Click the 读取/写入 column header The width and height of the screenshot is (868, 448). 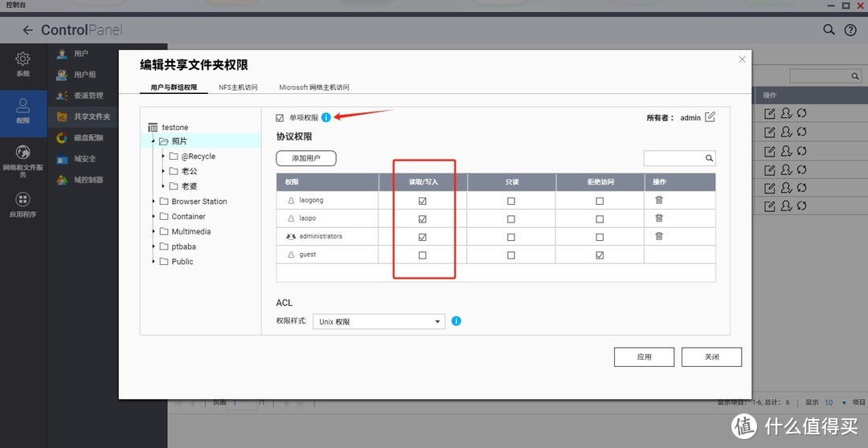point(423,182)
